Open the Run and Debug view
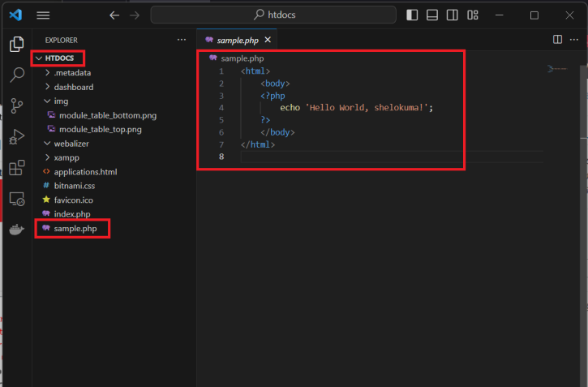Screen dimensions: 588x387 pyautogui.click(x=16, y=137)
